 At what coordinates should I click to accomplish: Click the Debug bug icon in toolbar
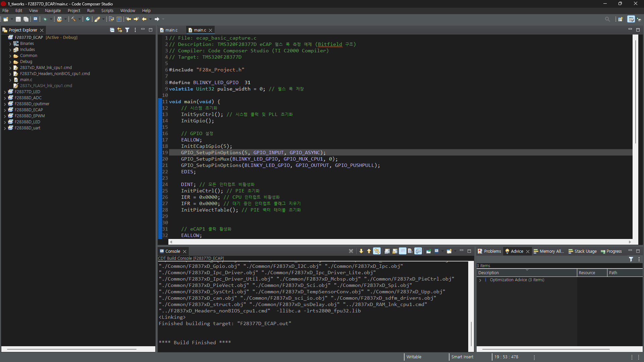tap(45, 19)
